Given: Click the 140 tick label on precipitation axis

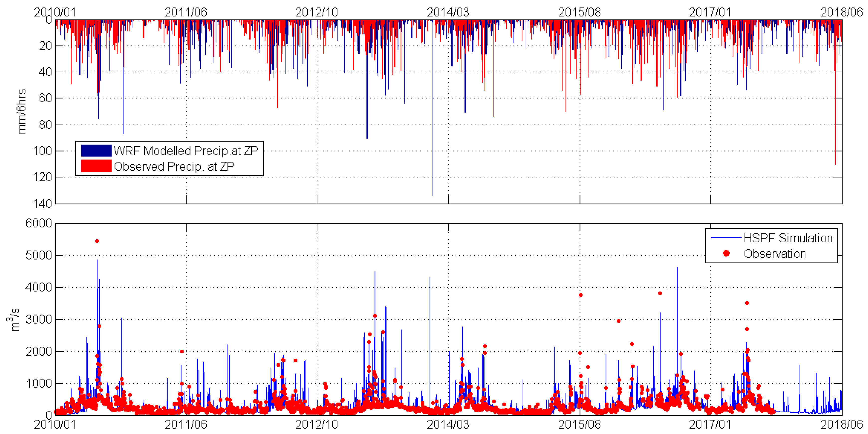Looking at the screenshot, I should coord(42,203).
